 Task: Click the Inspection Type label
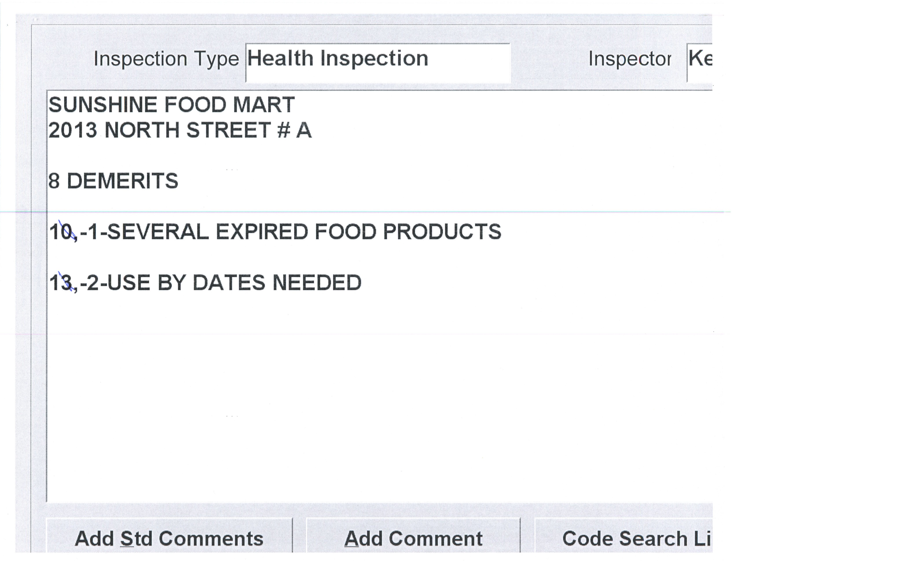point(166,59)
